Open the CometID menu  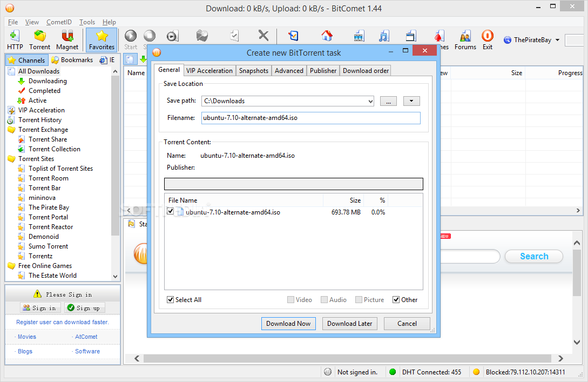click(59, 22)
